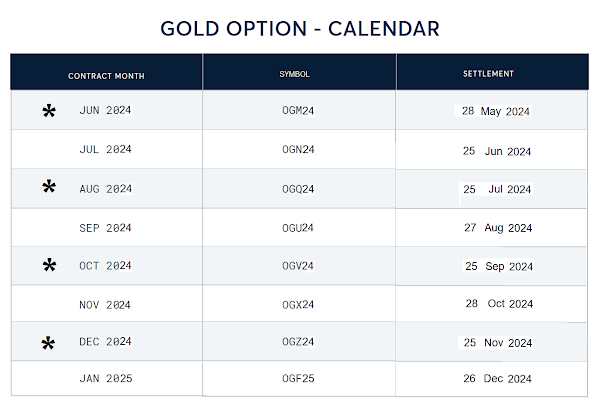Sort by the Symbol column header
This screenshot has width=600, height=406.
click(296, 75)
